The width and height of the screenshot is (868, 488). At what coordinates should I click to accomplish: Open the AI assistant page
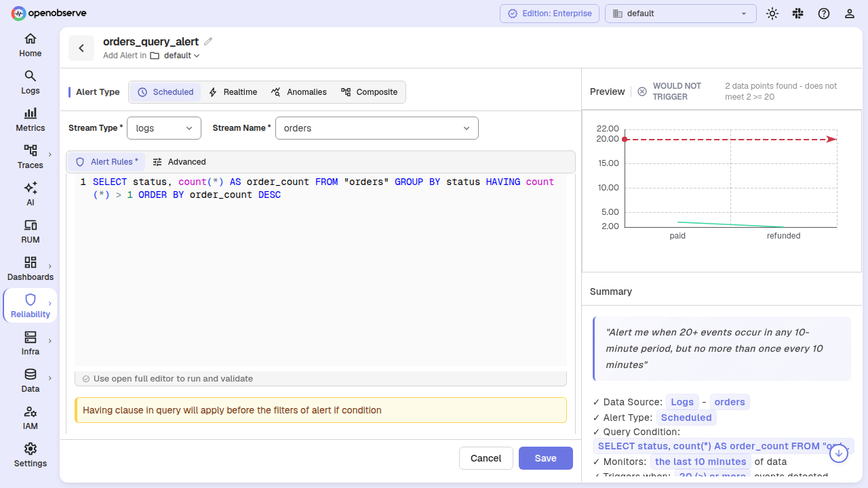pos(30,195)
